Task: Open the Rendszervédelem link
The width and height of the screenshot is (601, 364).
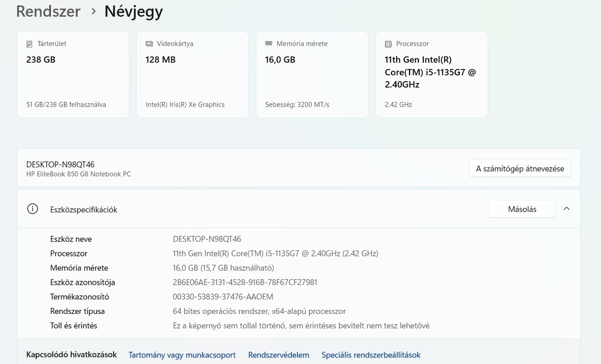Action: (x=278, y=355)
